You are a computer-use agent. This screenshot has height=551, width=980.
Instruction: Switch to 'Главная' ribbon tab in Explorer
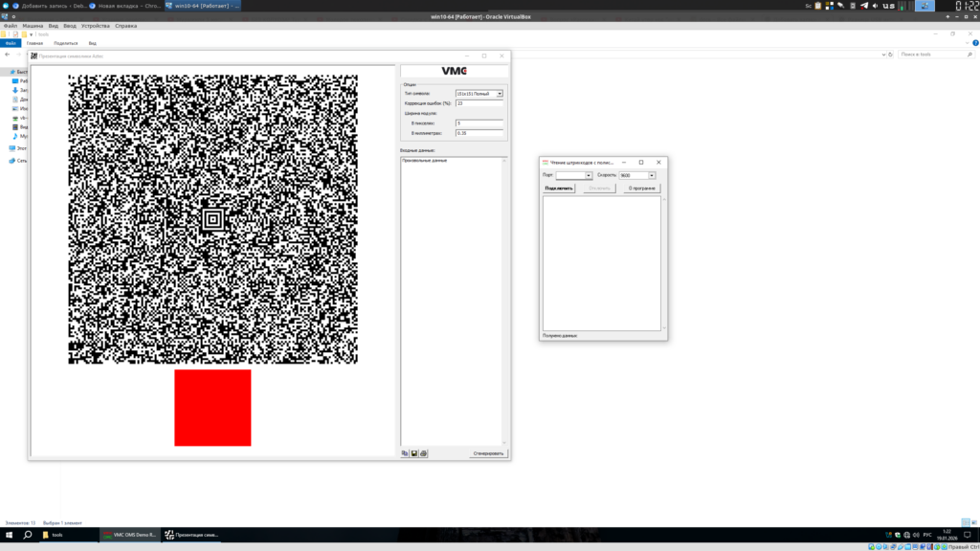(x=35, y=43)
